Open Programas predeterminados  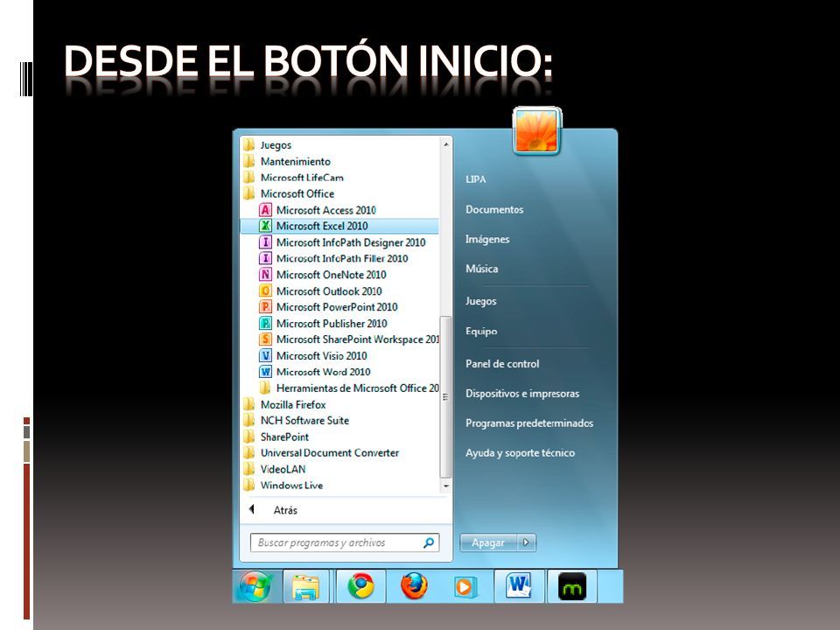529,423
